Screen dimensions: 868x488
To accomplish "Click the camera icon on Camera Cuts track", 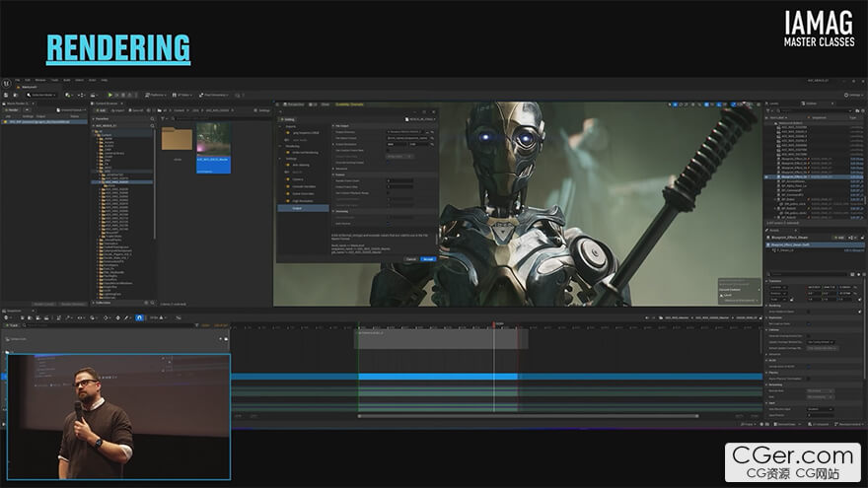I will (x=226, y=338).
